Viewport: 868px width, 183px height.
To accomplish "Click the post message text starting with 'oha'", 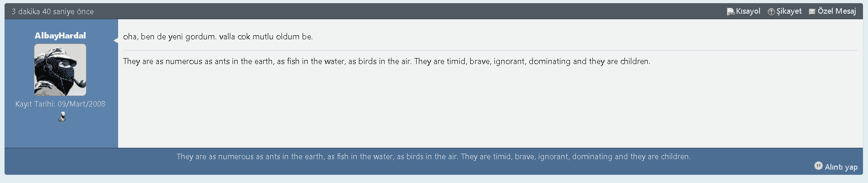I will click(x=218, y=37).
